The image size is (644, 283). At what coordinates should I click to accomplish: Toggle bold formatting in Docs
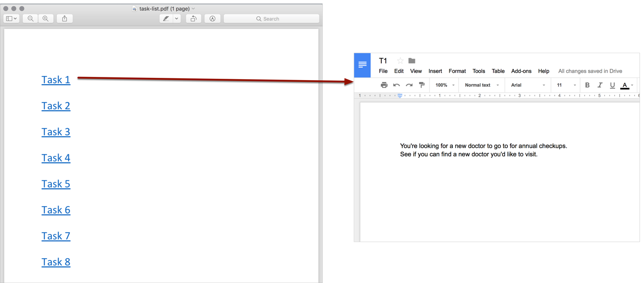click(587, 85)
